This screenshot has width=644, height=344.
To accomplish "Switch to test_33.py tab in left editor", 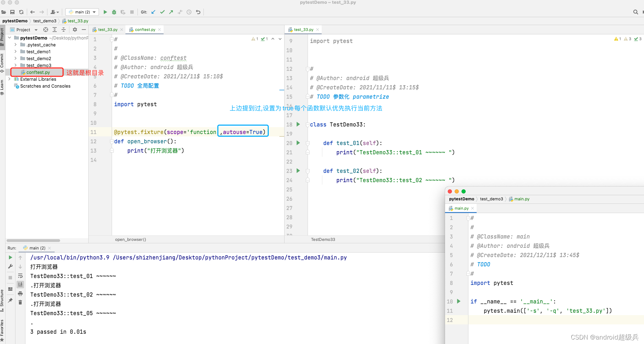I will tap(107, 30).
